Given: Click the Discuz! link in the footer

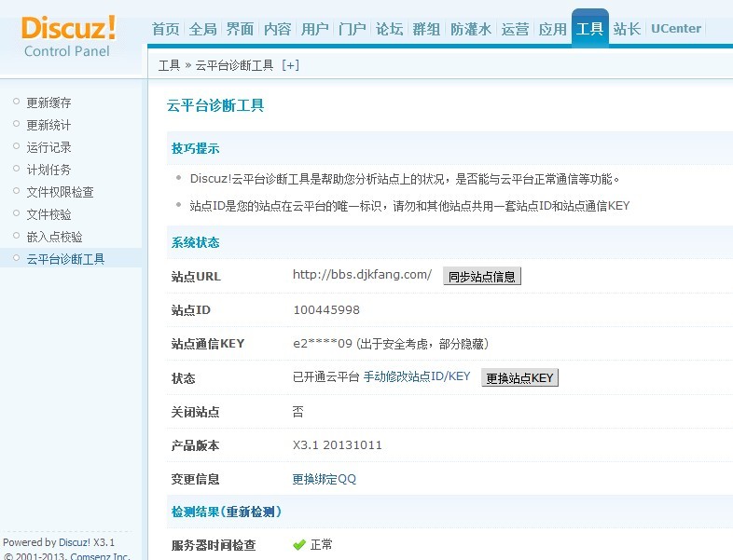Looking at the screenshot, I should point(75,542).
